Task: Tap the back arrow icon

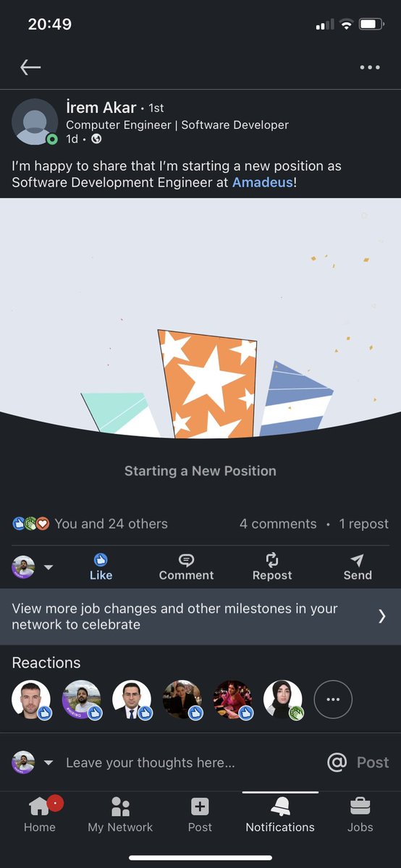Action: (30, 67)
